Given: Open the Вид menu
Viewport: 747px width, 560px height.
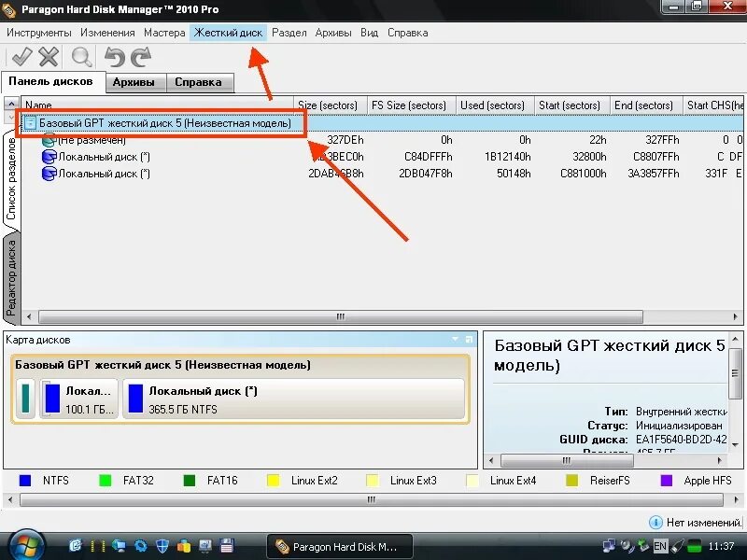Looking at the screenshot, I should (368, 31).
